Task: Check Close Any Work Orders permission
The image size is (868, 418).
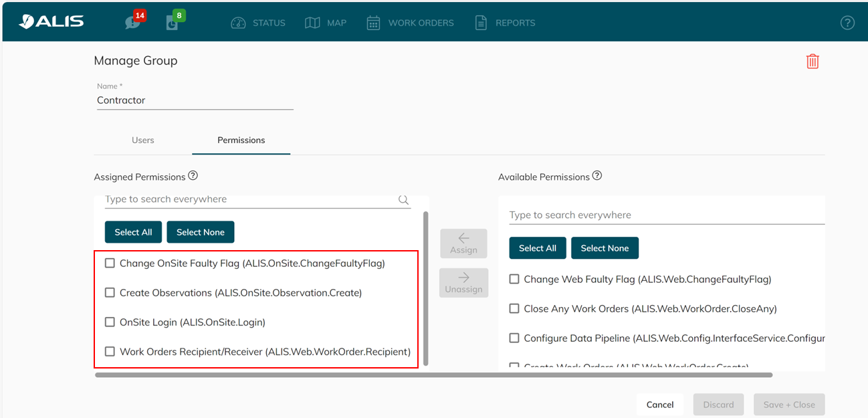Action: click(x=514, y=309)
